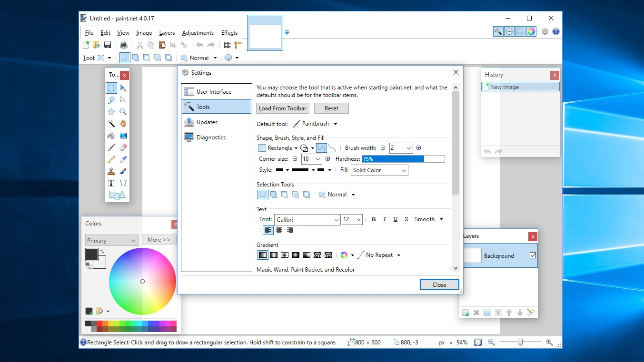Select the Line/Curve tool
644x362 pixels.
click(x=123, y=183)
